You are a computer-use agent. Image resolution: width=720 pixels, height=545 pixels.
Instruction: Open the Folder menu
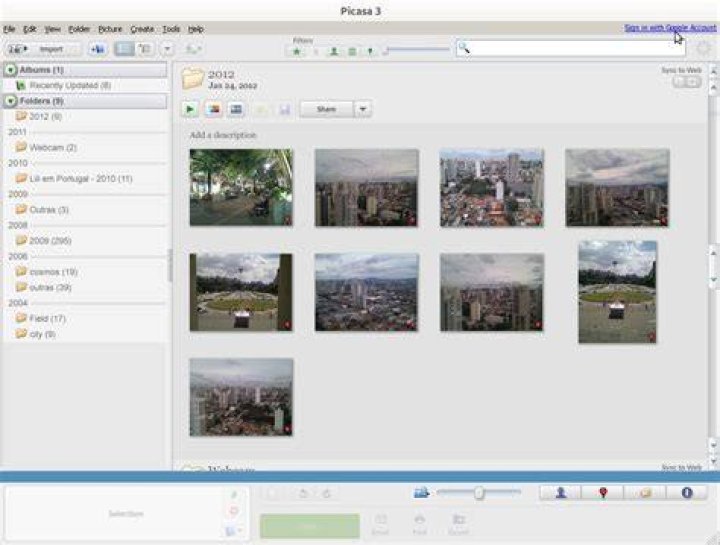point(79,29)
